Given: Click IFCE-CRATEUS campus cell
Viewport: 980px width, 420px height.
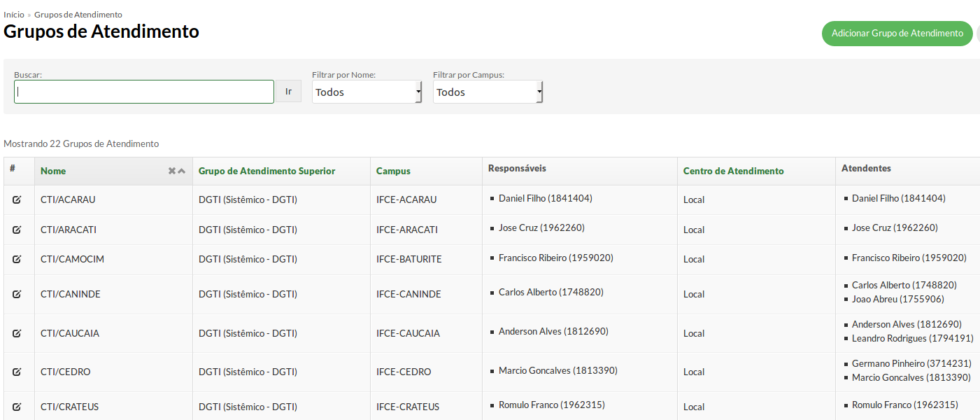Looking at the screenshot, I should coord(408,407).
